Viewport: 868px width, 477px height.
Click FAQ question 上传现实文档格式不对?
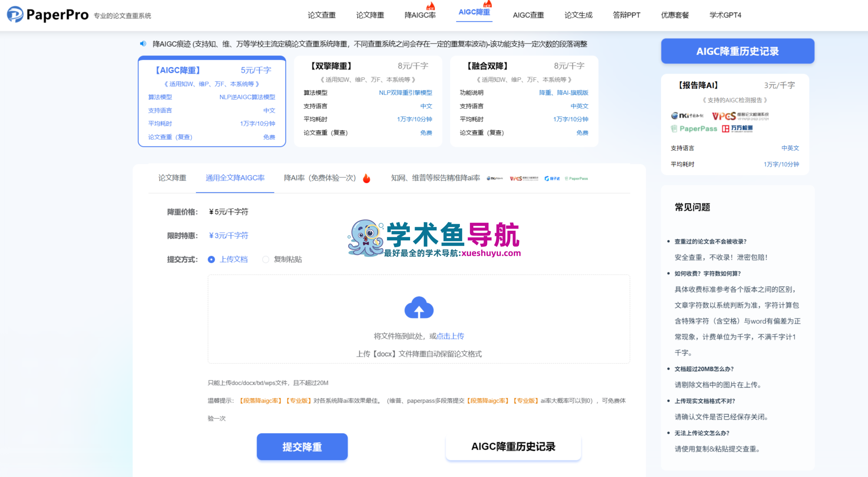[705, 401]
